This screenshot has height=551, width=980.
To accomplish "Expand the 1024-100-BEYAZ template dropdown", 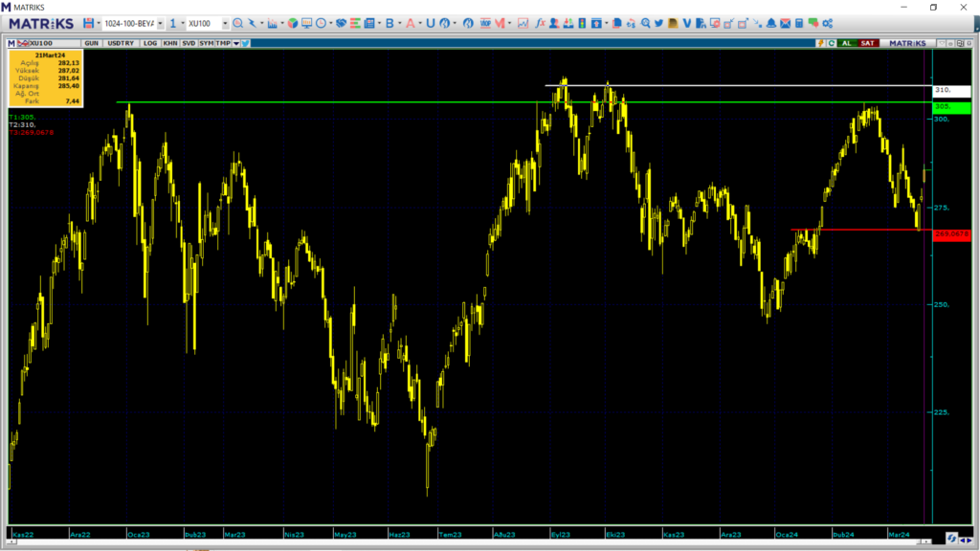I will pyautogui.click(x=160, y=23).
